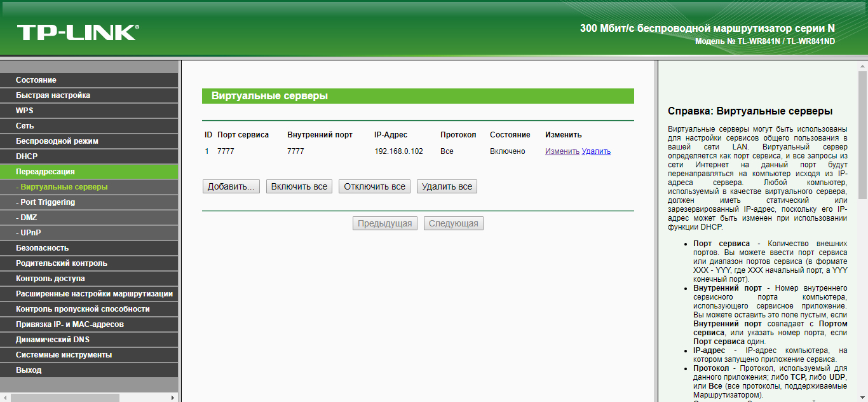Click the IP address 192.168.0.102 cell
Image resolution: width=868 pixels, height=402 pixels.
398,151
